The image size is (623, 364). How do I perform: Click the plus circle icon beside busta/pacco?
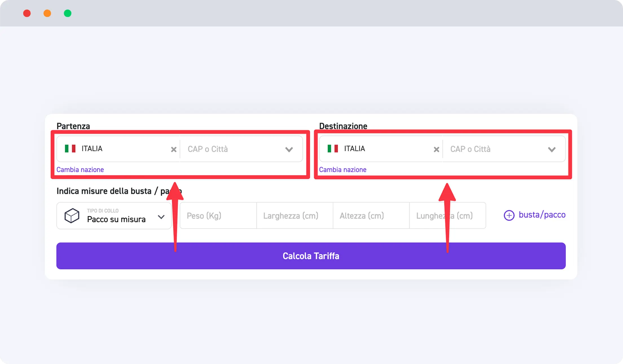click(509, 215)
